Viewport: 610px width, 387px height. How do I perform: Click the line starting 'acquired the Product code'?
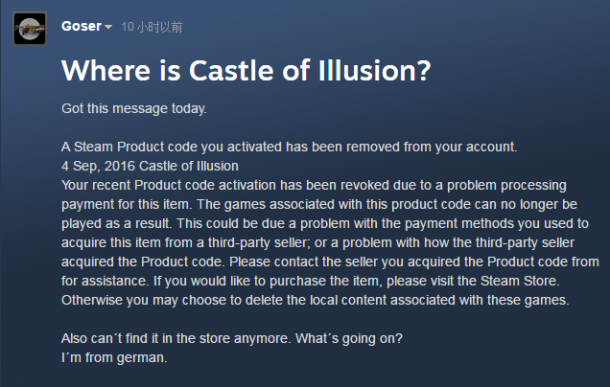330,261
